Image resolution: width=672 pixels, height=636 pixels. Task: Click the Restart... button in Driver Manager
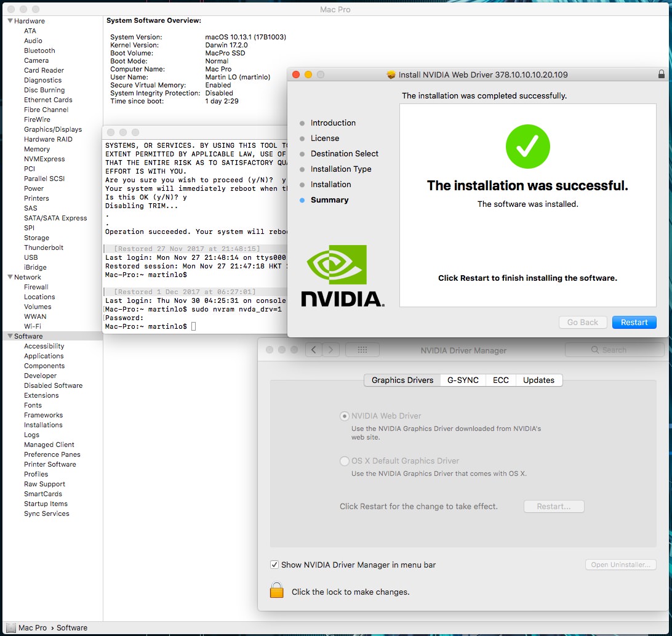(x=554, y=507)
